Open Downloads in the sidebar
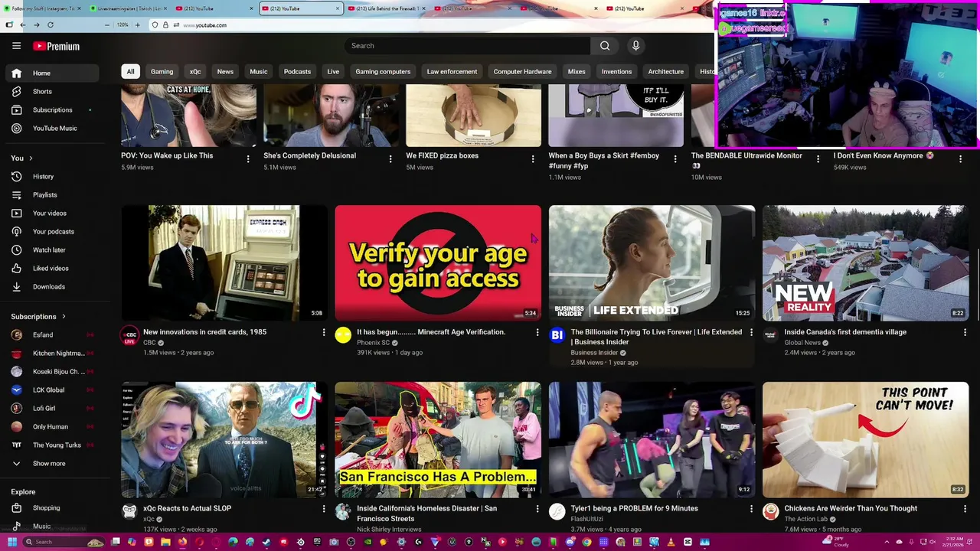 51,286
